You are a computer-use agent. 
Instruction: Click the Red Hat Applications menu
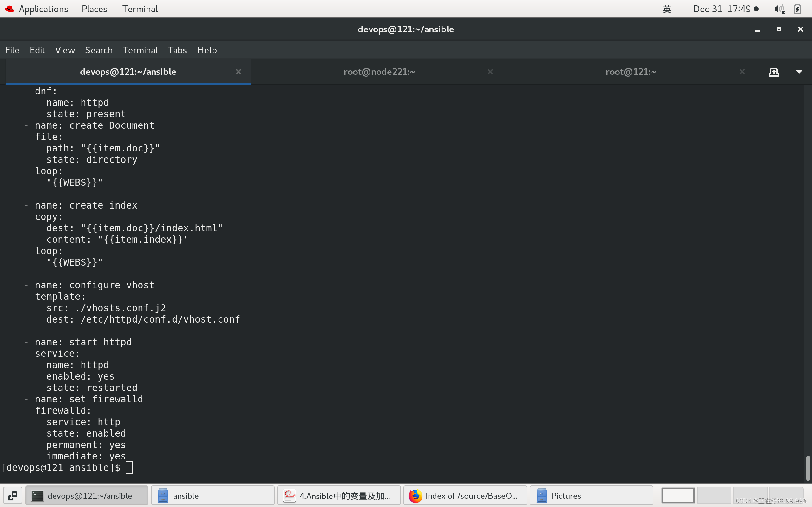[37, 9]
